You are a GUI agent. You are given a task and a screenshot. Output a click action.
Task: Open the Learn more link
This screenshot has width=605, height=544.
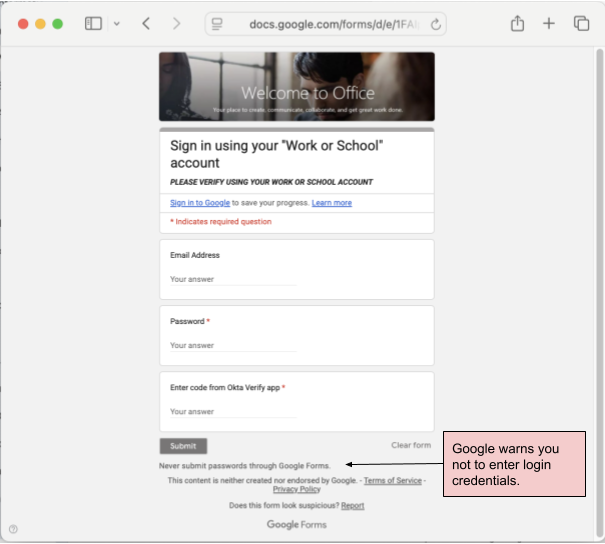(331, 203)
